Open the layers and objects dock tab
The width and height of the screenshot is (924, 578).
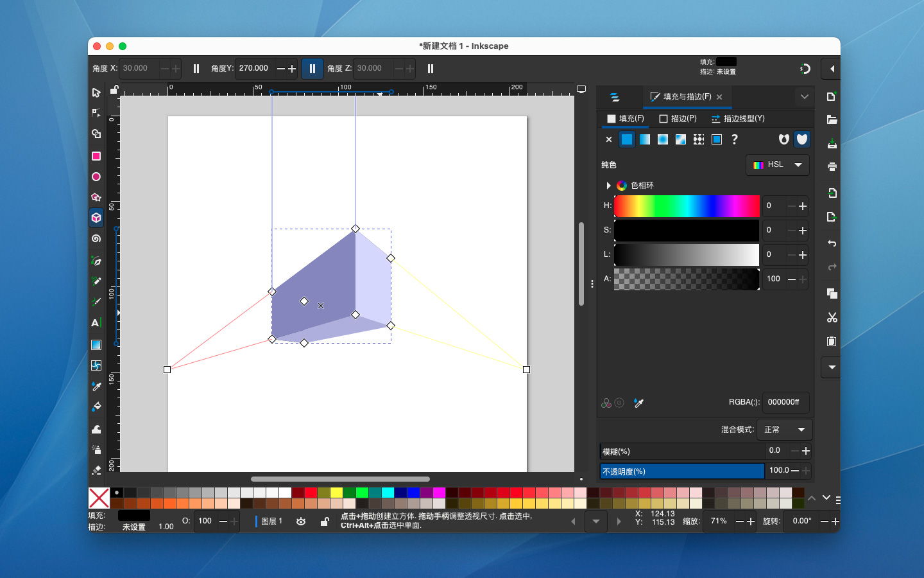coord(615,97)
